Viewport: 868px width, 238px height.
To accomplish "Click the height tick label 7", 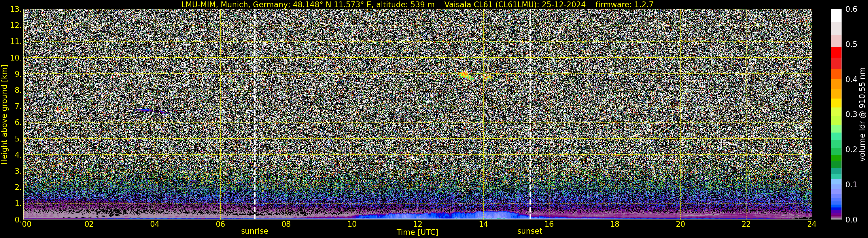I will pyautogui.click(x=18, y=107).
